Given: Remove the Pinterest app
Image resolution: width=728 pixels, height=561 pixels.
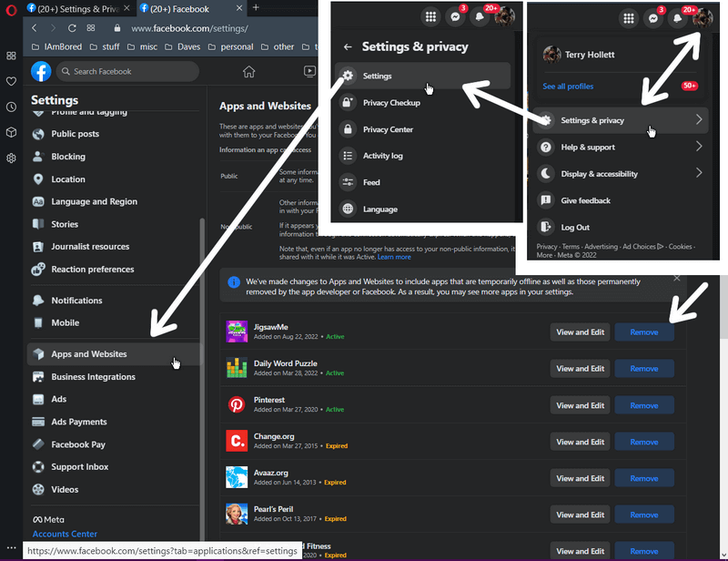Looking at the screenshot, I should [x=644, y=405].
